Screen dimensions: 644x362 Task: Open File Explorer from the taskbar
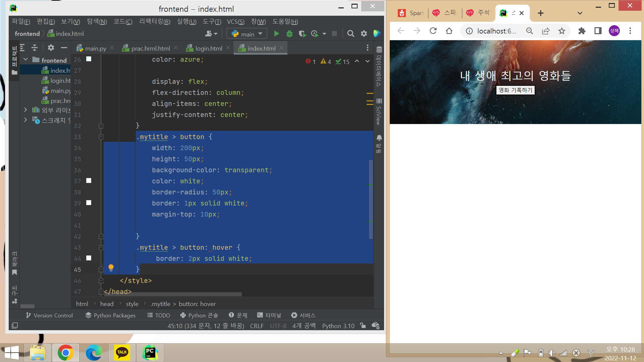coord(38,352)
